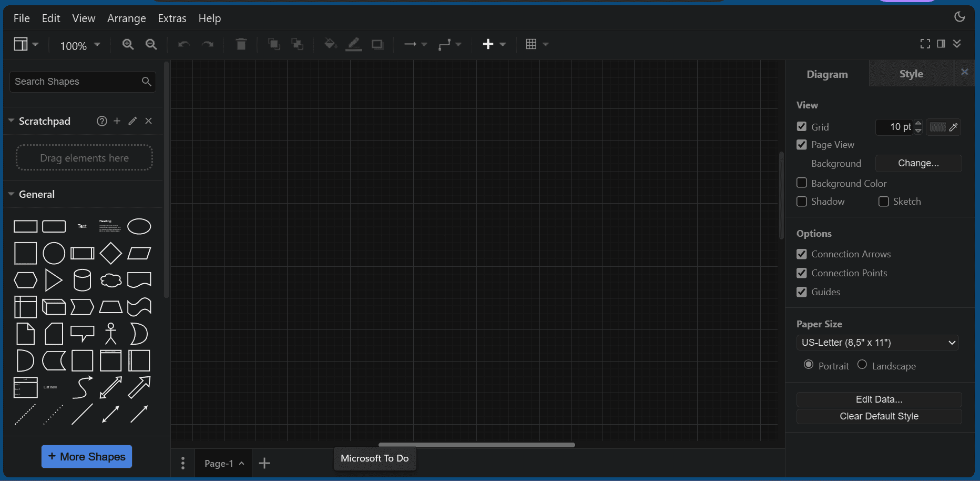Screen dimensions: 980x481
Task: Switch to the Style tab
Action: point(911,74)
